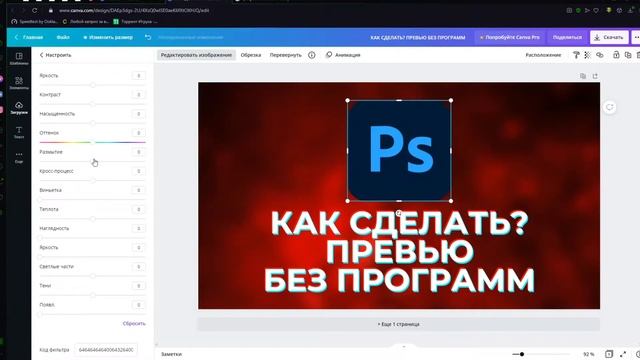Click the duplicate icon in the toolbar
Viewport: 640px width, 360px height.
coord(628,55)
